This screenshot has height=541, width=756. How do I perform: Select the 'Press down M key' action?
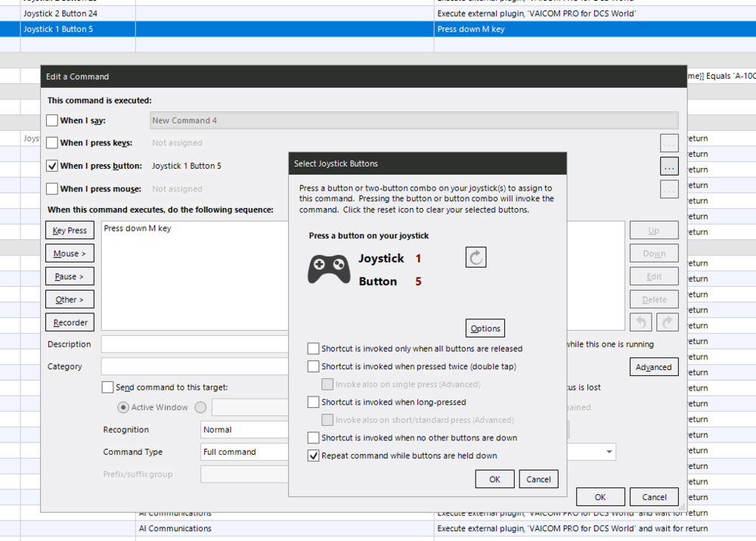(x=138, y=229)
